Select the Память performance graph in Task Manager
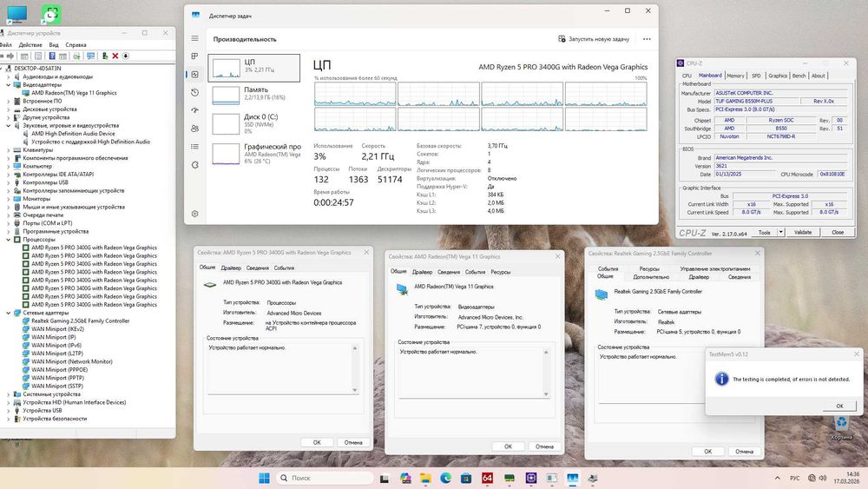This screenshot has width=868, height=489. (x=254, y=95)
